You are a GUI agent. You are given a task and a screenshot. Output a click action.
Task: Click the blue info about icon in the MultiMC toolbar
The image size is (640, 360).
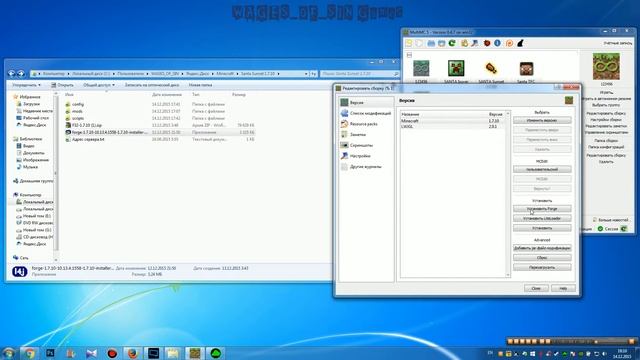pos(497,43)
